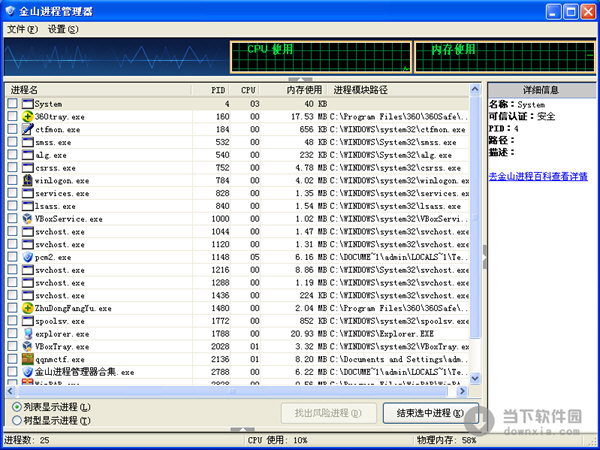Click the 结束选中进程 button
This screenshot has width=600, height=450.
point(430,413)
